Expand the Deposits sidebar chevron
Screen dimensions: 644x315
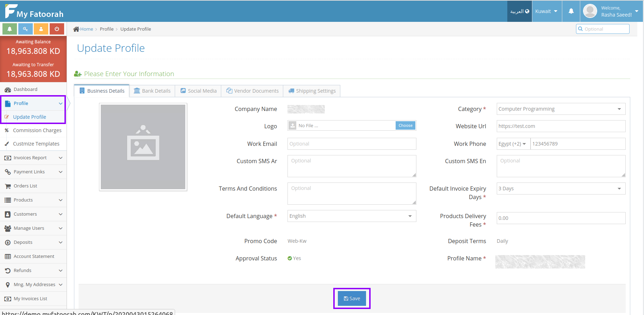point(61,242)
